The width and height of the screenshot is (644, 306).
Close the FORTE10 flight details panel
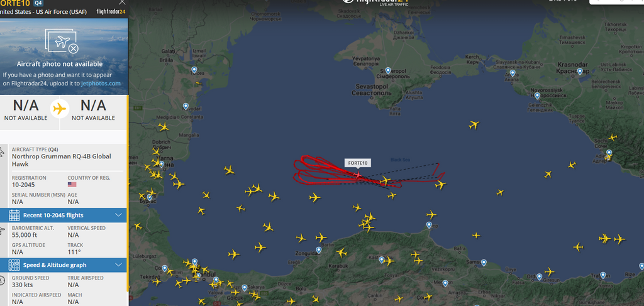tap(122, 2)
